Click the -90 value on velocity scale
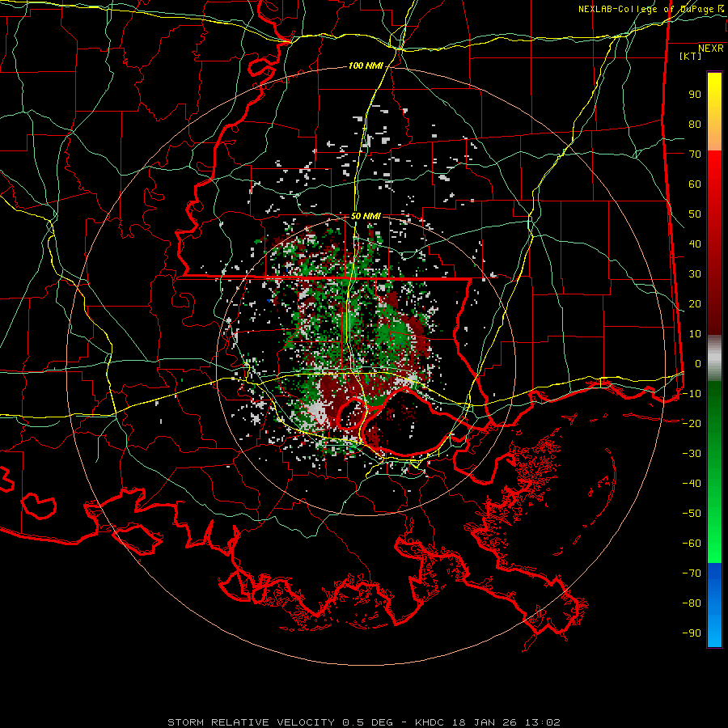728x728 pixels. [x=692, y=633]
